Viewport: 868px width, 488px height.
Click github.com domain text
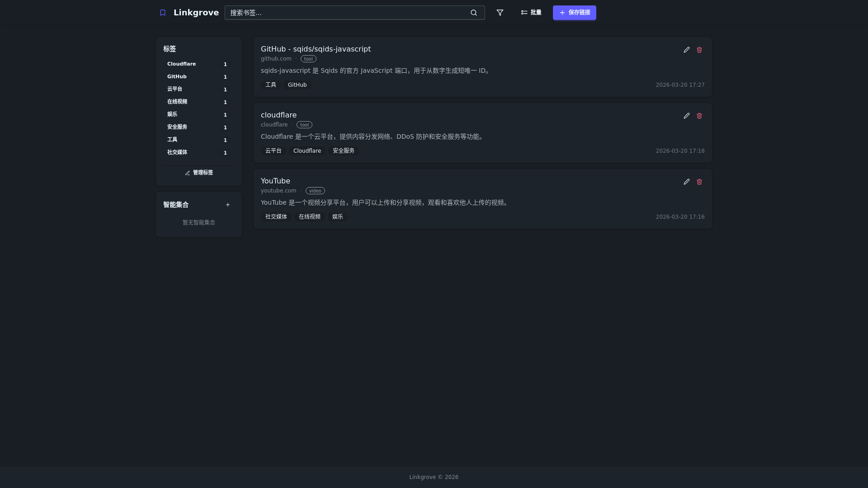[x=276, y=59]
